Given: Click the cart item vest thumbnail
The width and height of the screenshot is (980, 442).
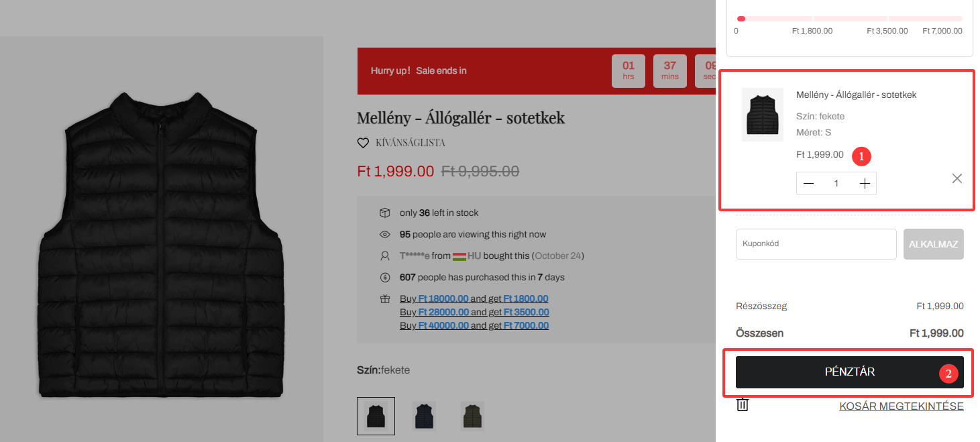Looking at the screenshot, I should tap(762, 115).
